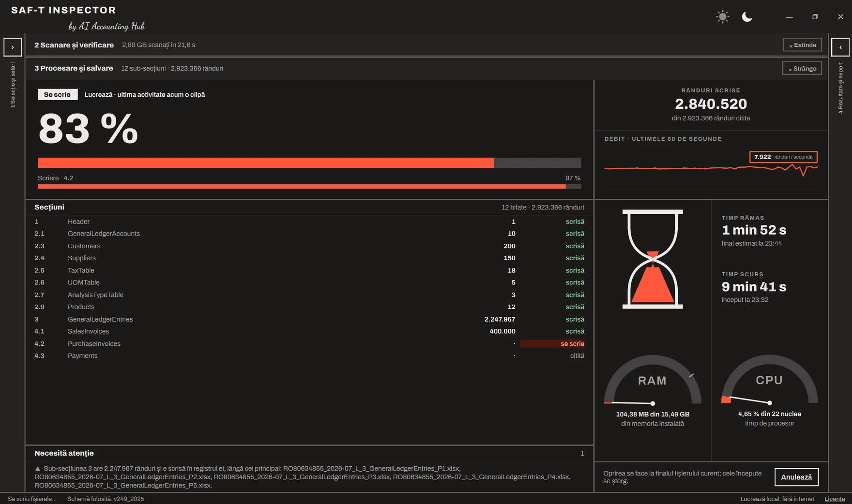This screenshot has width=852, height=504.
Task: Click the RAM usage gauge
Action: 653,380
